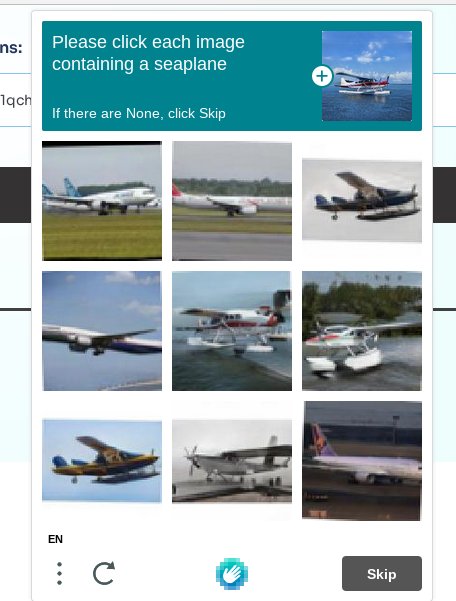The height and width of the screenshot is (601, 456).
Task: Select the red-tailed white airliner runway image
Action: 232,201
